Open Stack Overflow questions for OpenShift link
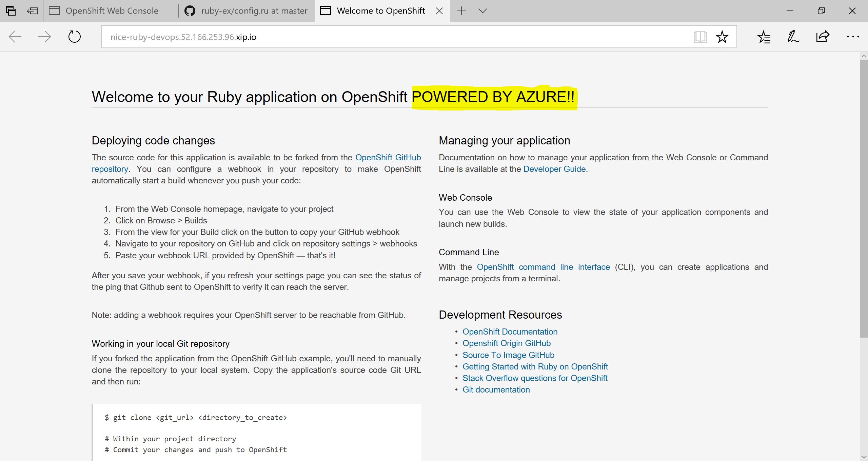The height and width of the screenshot is (461, 868). 535,378
